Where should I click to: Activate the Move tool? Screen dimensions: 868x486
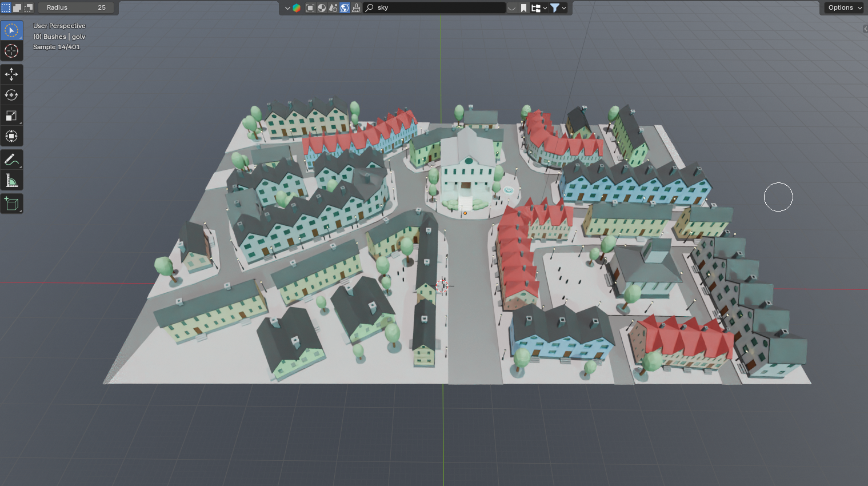pos(11,74)
